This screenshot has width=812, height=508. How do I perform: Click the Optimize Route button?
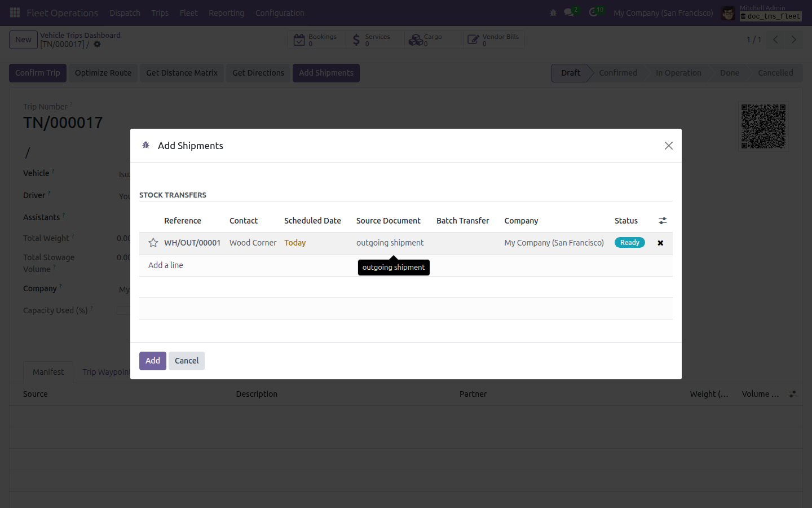tap(103, 73)
